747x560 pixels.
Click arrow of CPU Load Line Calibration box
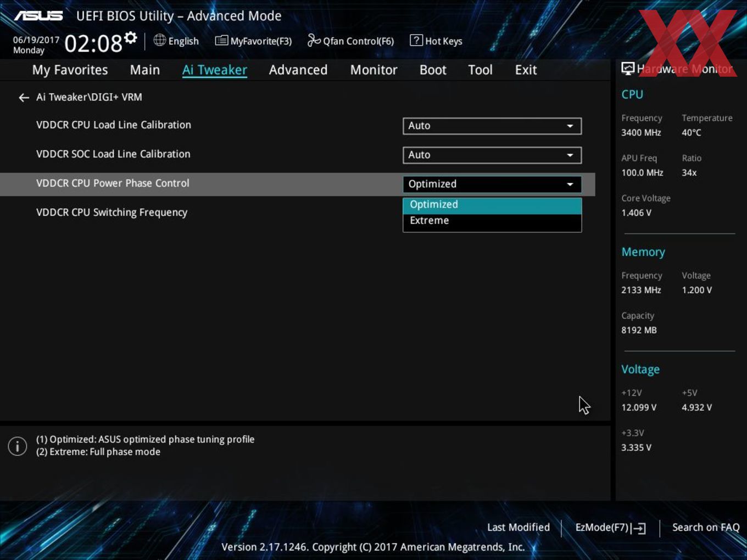[570, 126]
